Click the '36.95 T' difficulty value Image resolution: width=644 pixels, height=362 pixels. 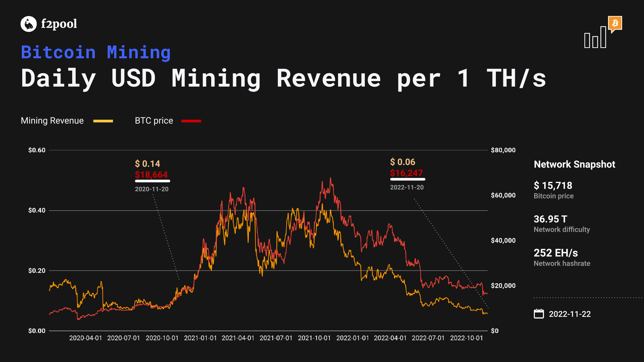(550, 219)
